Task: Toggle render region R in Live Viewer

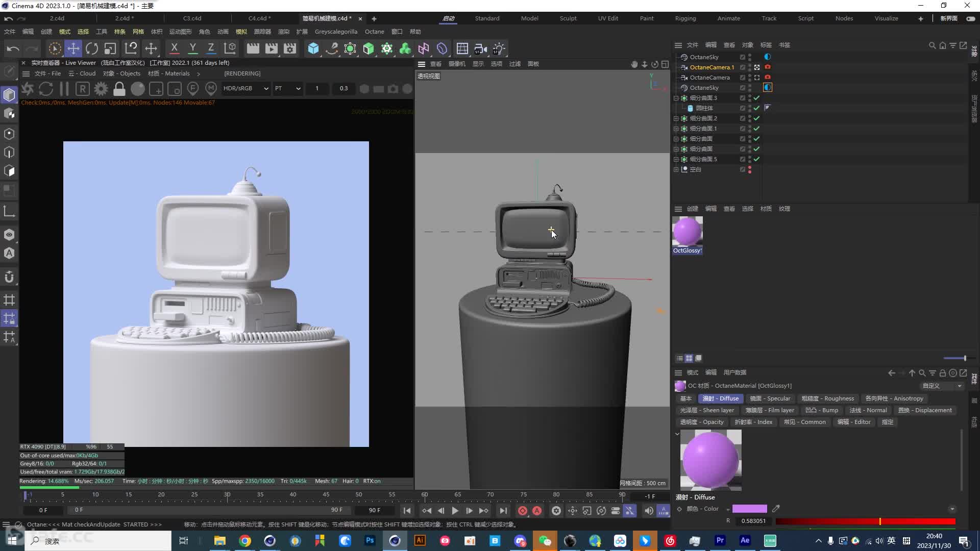Action: [83, 89]
